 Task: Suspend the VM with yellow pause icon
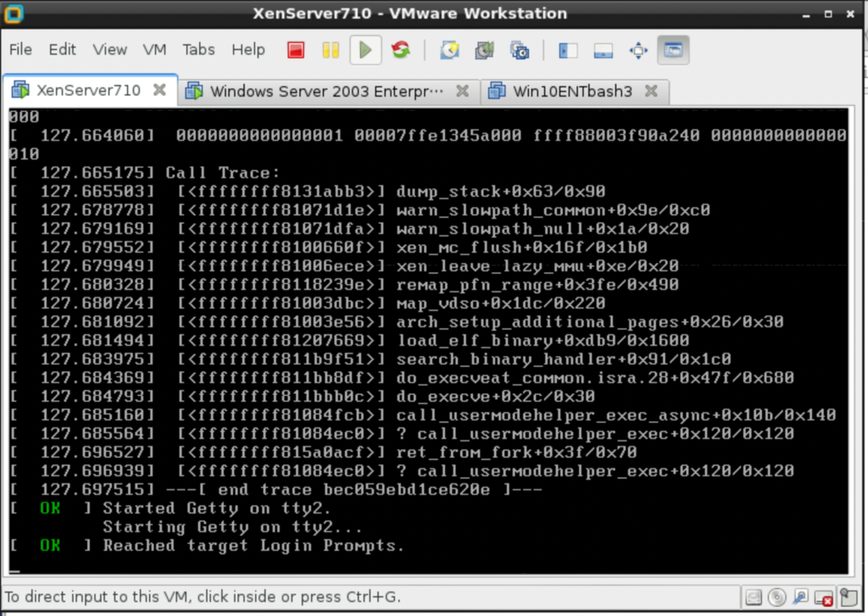(331, 50)
